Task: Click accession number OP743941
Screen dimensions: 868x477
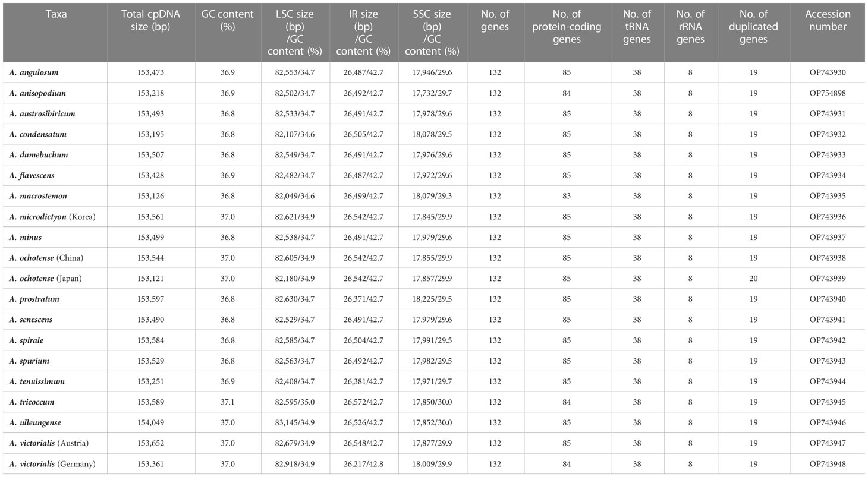Action: 828,320
